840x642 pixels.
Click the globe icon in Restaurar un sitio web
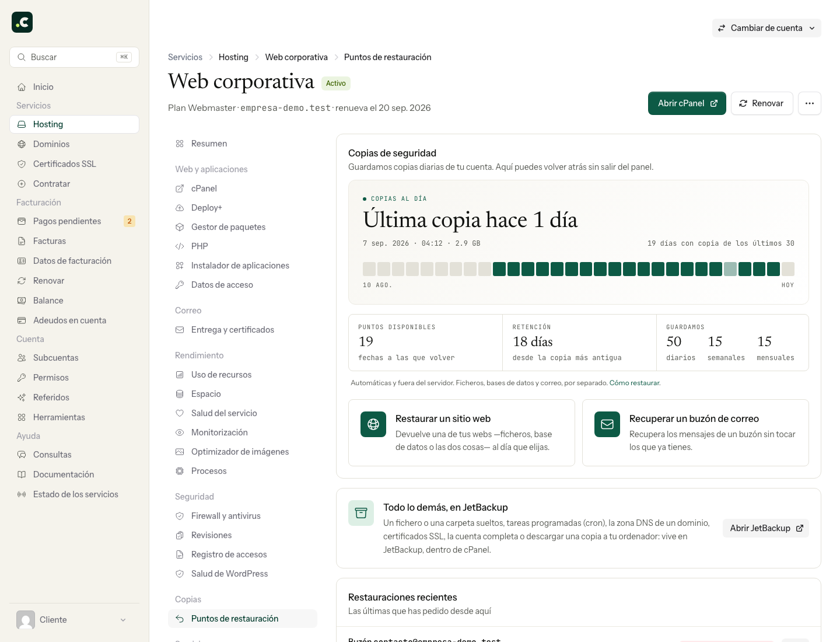click(x=373, y=424)
